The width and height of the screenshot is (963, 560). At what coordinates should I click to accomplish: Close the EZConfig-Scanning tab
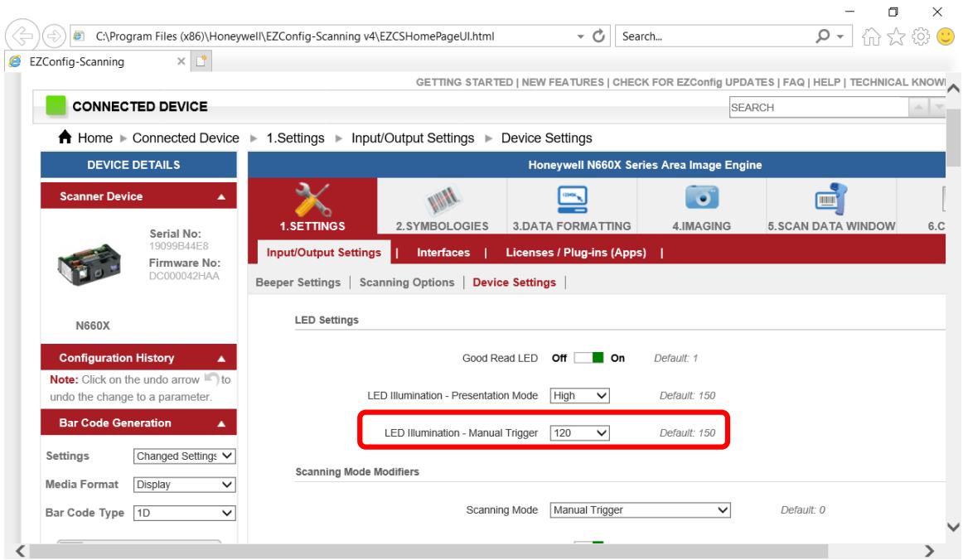coord(181,61)
